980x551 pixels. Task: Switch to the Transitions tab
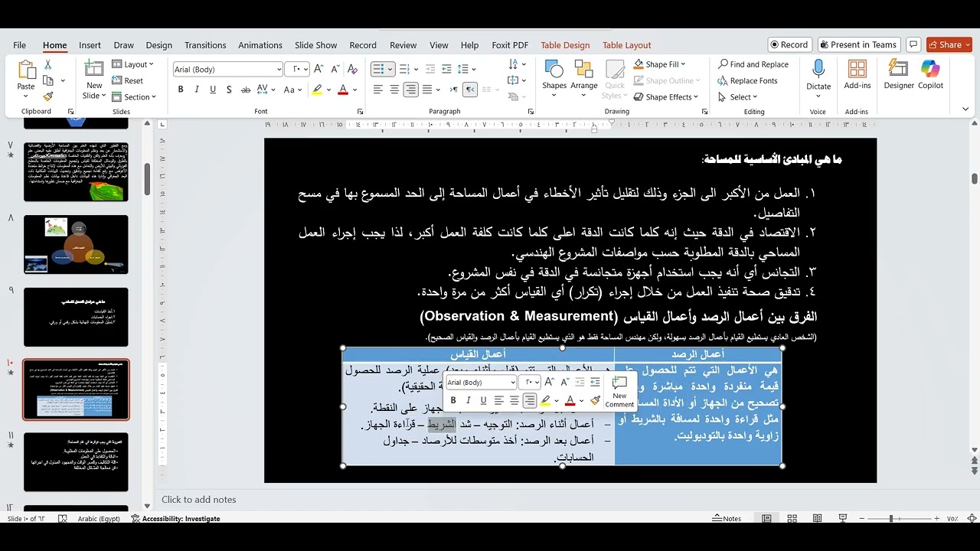click(x=205, y=45)
